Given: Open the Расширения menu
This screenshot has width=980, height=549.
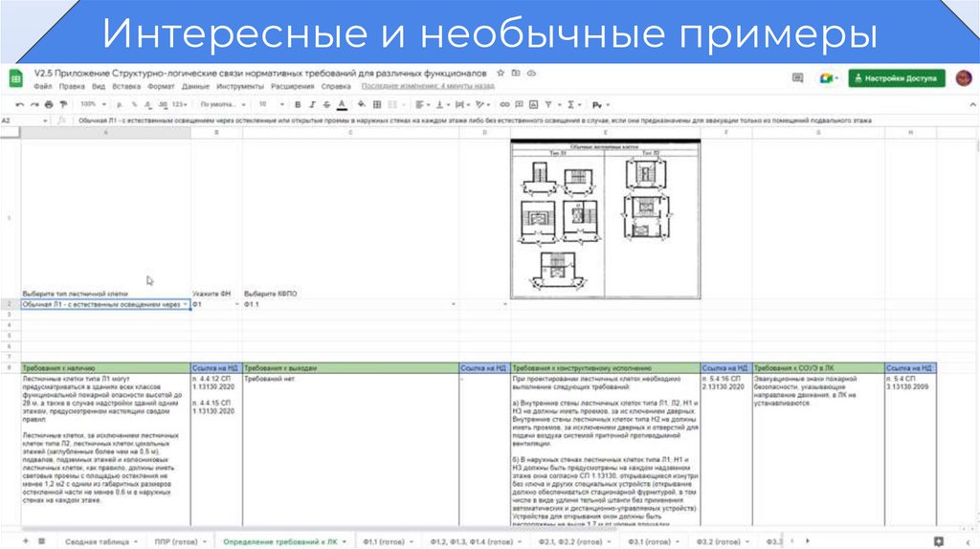Looking at the screenshot, I should tap(293, 87).
